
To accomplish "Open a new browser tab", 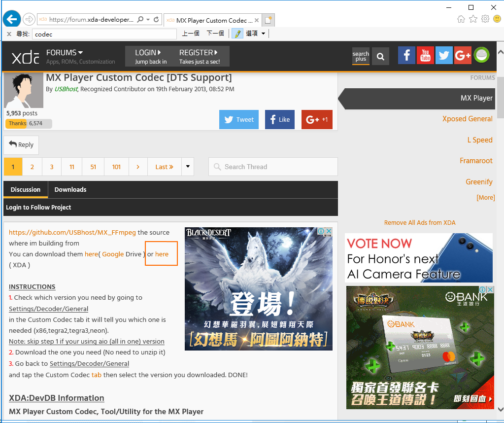I will (269, 20).
